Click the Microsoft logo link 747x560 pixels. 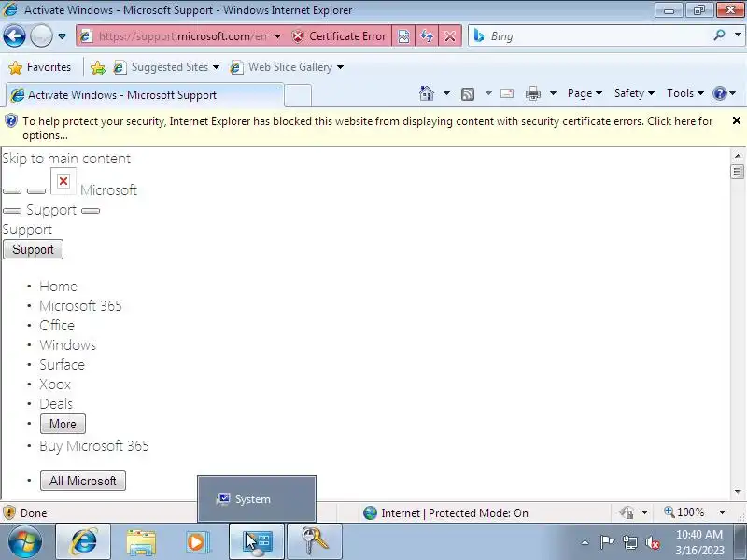click(x=108, y=190)
